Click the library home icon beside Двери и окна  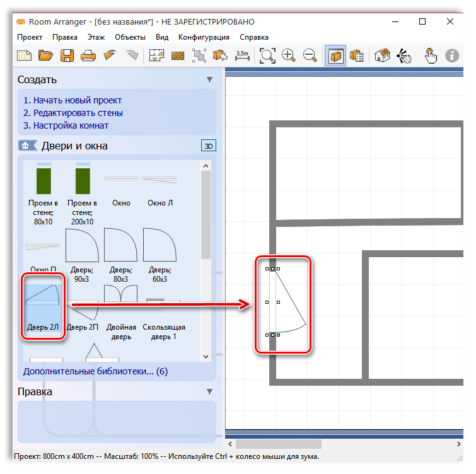point(26,146)
